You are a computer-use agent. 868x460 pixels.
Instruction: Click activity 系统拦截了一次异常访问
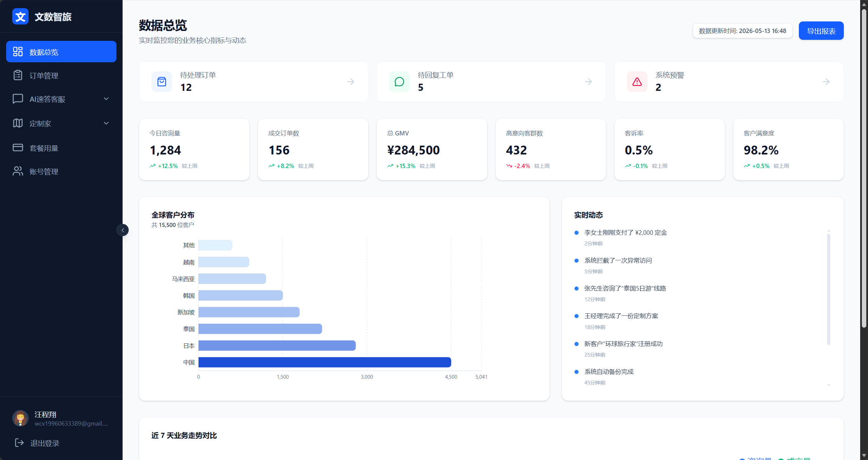pos(618,260)
